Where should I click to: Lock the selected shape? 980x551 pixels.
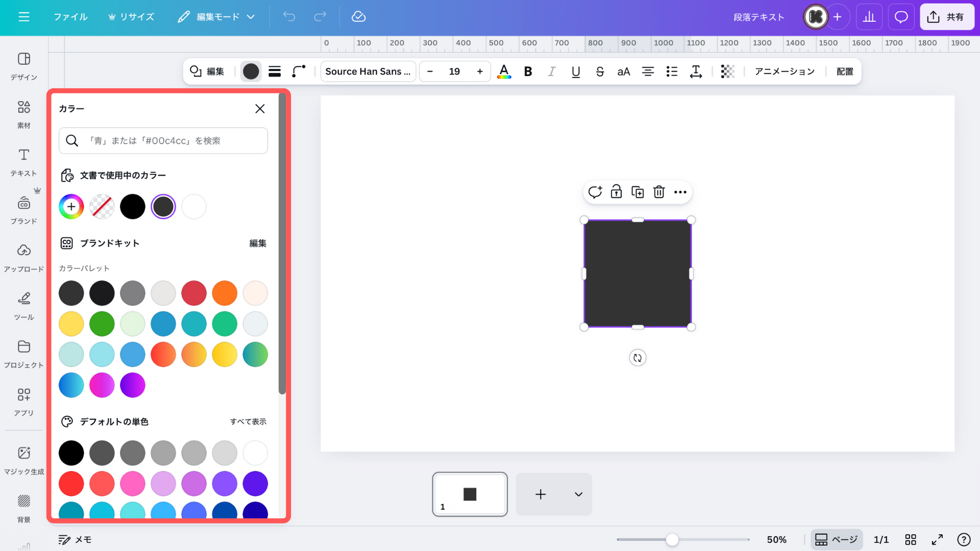616,192
